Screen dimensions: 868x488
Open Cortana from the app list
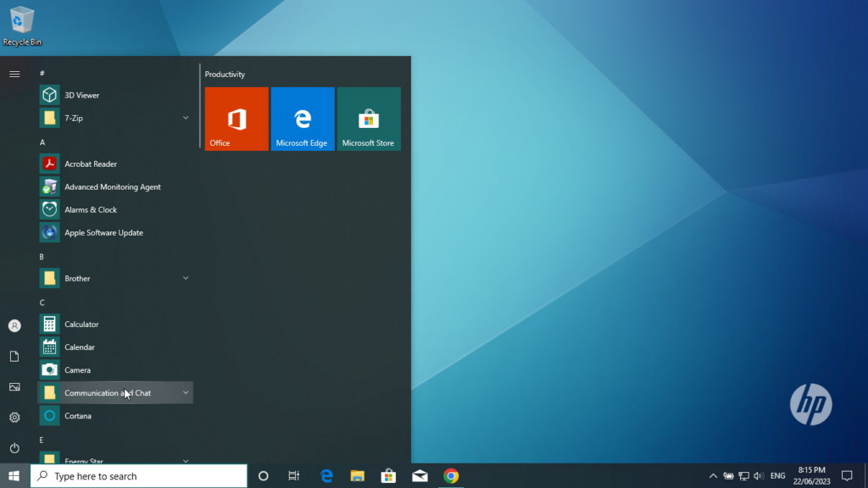pyautogui.click(x=115, y=416)
